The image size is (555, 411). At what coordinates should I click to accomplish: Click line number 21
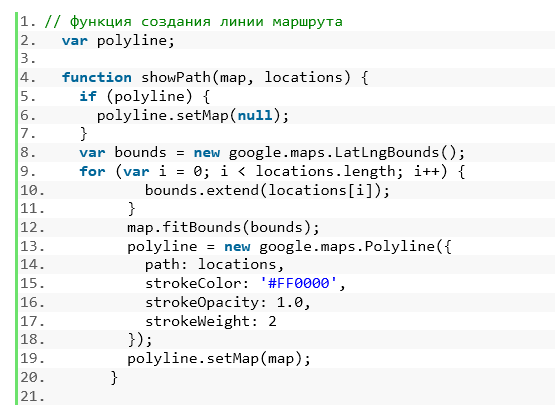(32, 396)
